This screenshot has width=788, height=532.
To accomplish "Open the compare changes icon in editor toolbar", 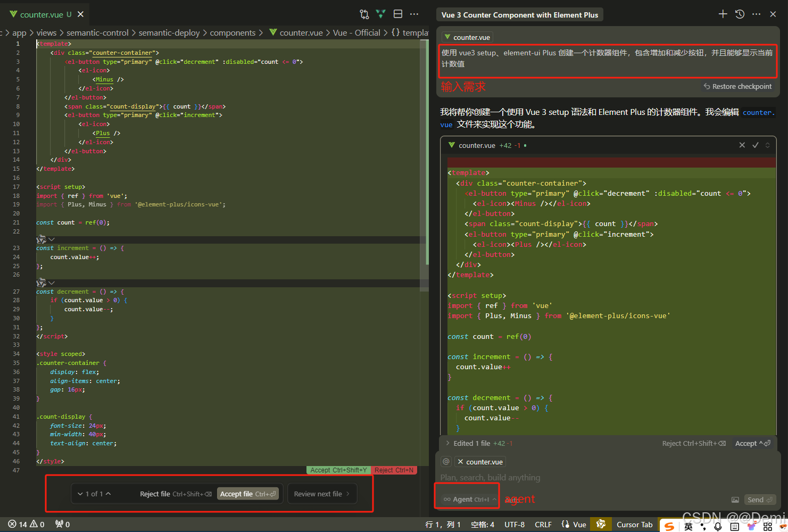I will pos(364,14).
